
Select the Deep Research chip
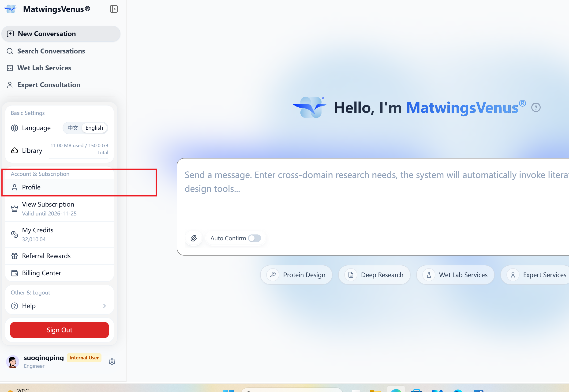(374, 275)
